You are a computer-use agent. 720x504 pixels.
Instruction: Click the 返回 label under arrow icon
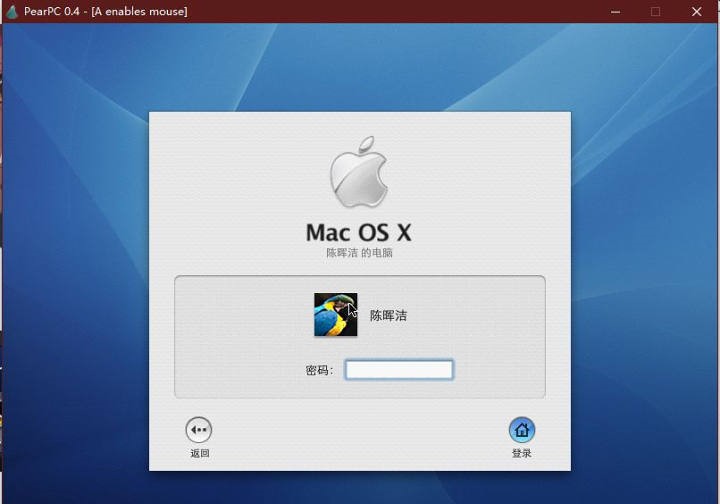(x=200, y=454)
